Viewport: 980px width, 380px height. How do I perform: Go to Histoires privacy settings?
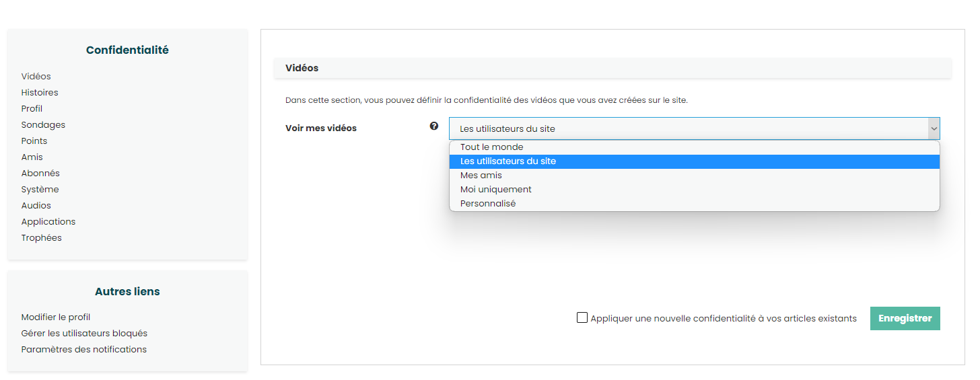pos(39,93)
